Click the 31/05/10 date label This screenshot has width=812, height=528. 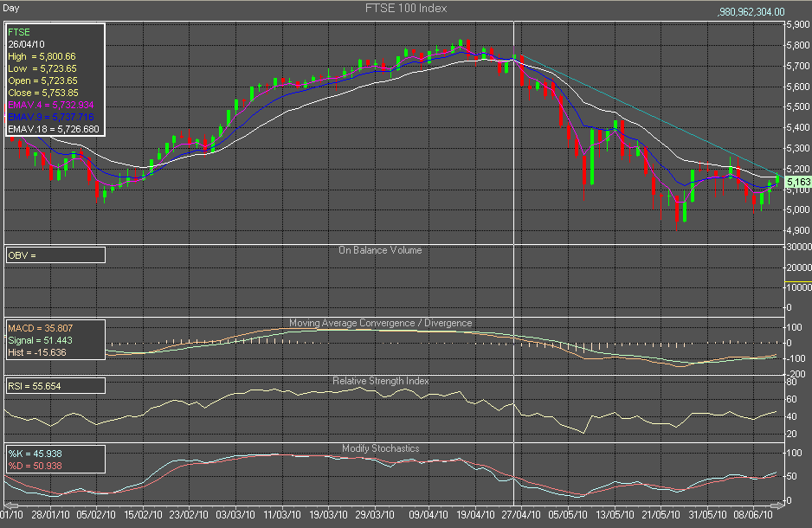707,515
